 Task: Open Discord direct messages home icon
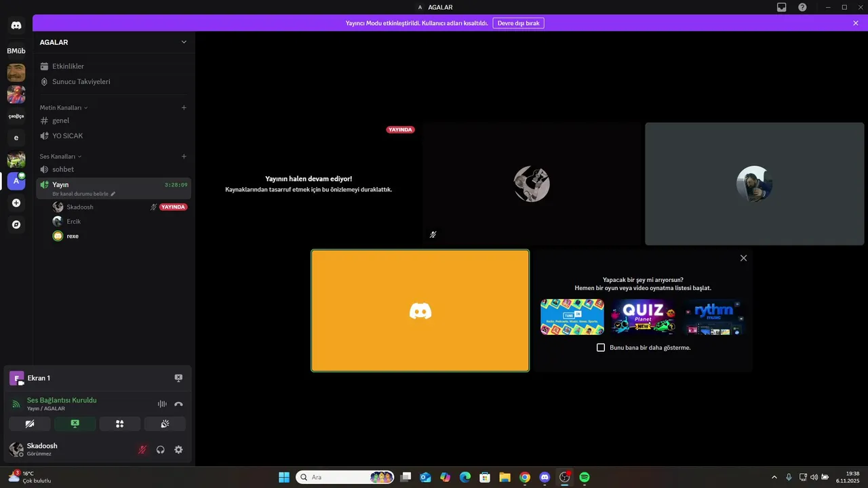[16, 25]
